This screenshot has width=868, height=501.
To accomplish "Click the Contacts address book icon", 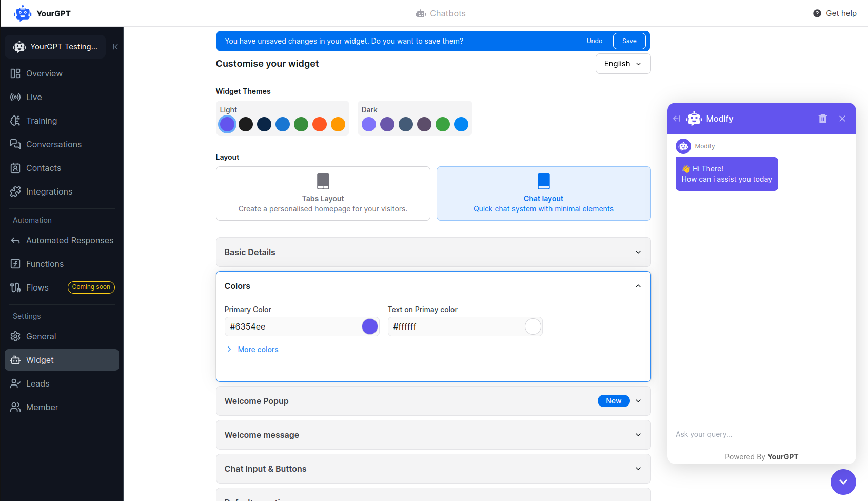I will click(x=15, y=168).
